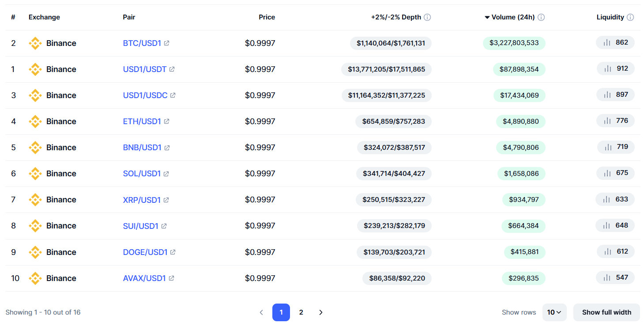Select page 1 in pagination
The image size is (644, 323).
point(281,312)
